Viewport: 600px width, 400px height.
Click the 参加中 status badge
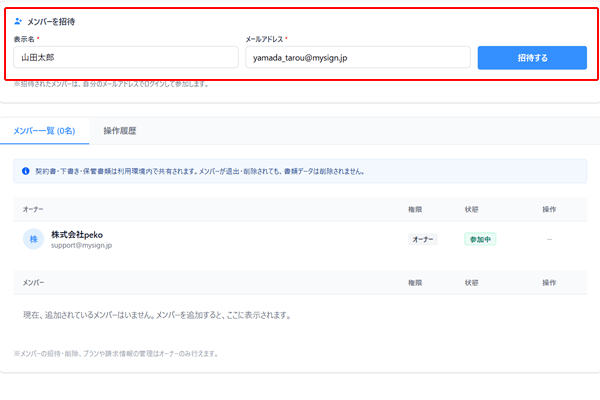(480, 240)
